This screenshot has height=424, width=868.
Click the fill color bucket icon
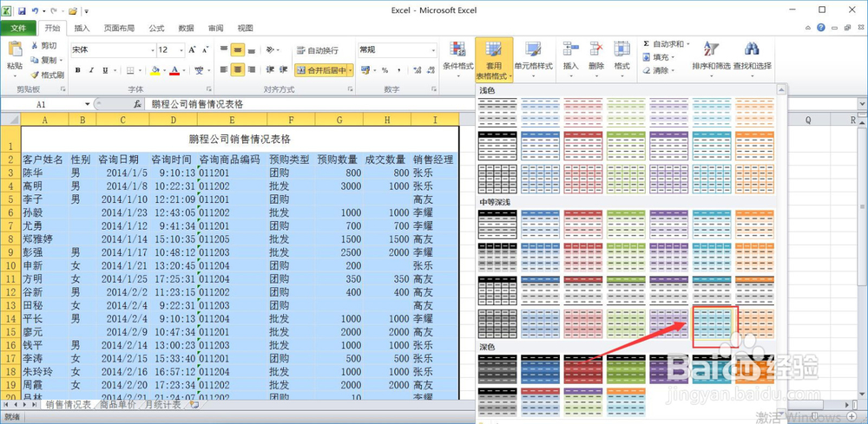(x=155, y=70)
